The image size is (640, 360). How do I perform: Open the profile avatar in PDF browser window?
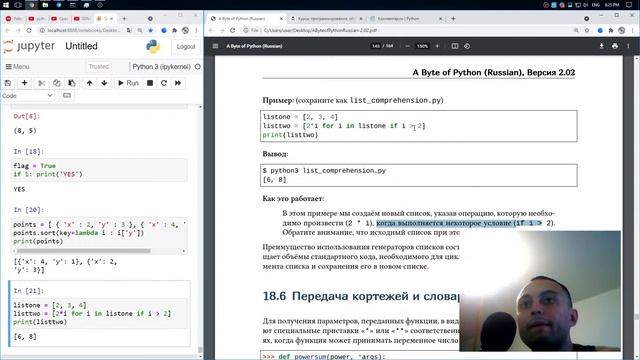point(622,30)
